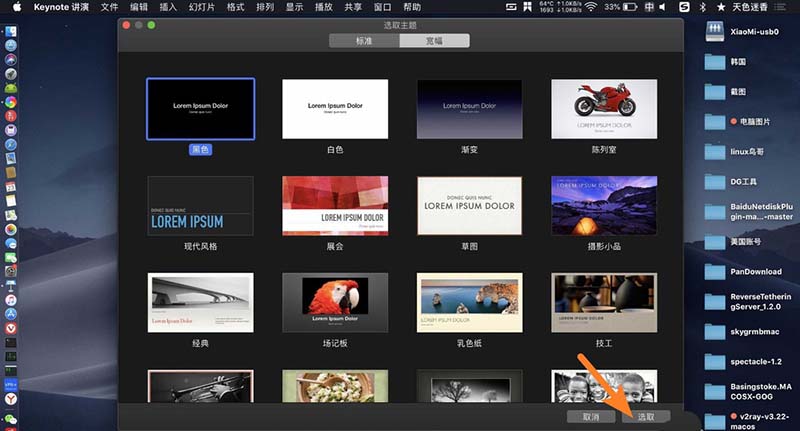
Task: Click the 天色迷香 user name in menu bar
Action: (749, 7)
